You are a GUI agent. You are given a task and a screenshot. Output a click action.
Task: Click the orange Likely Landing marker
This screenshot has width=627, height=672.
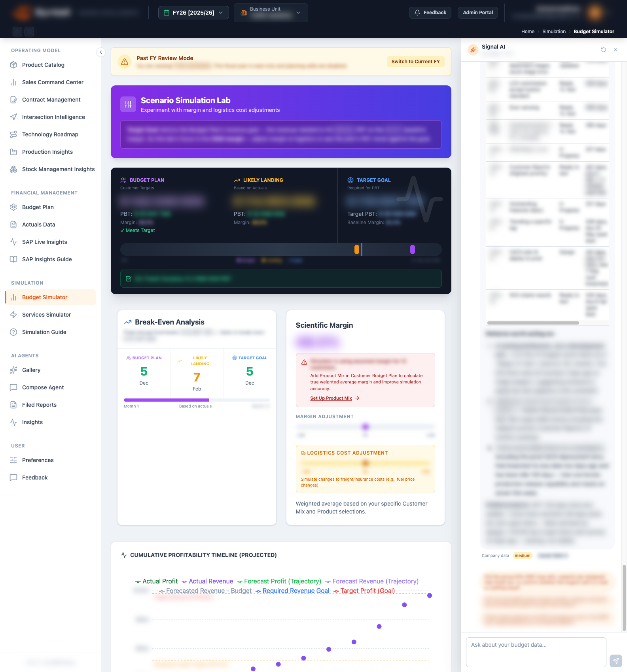tap(357, 249)
